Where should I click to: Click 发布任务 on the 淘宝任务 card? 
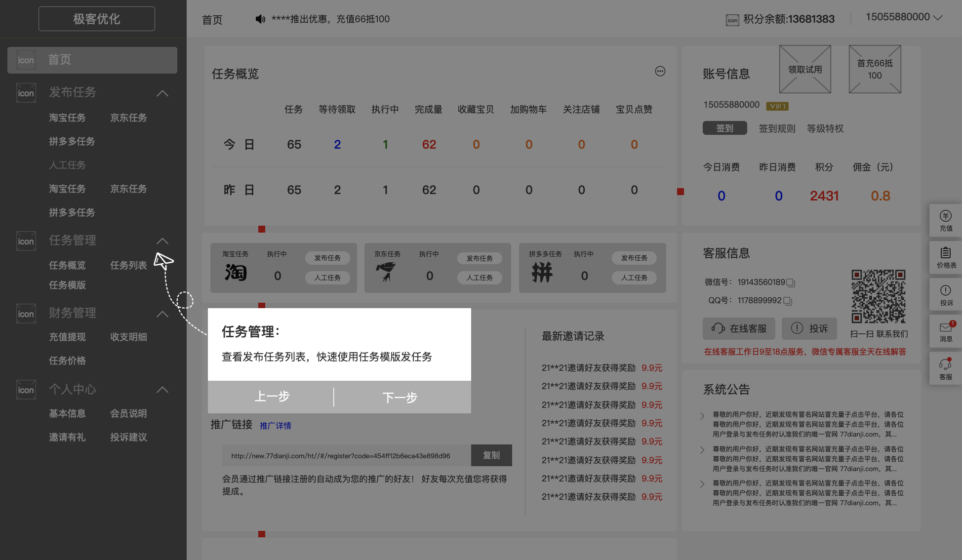[x=327, y=258]
